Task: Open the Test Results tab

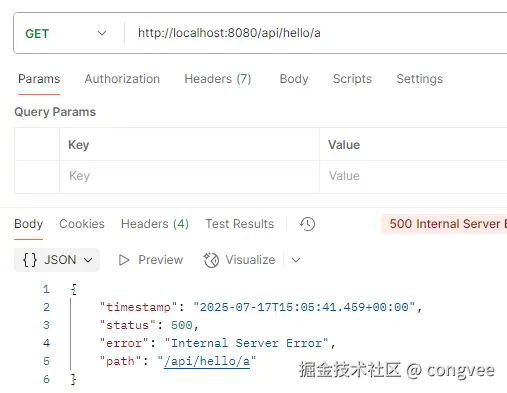Action: tap(239, 224)
